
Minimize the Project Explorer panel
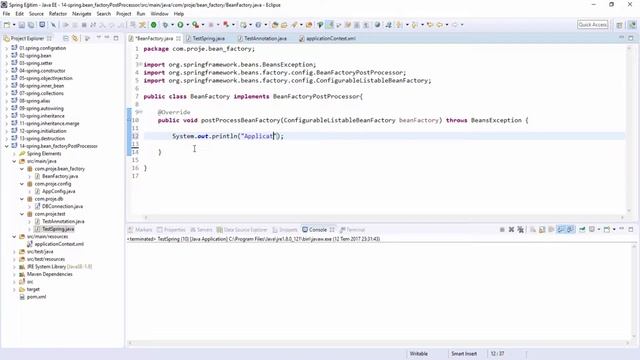(107, 38)
